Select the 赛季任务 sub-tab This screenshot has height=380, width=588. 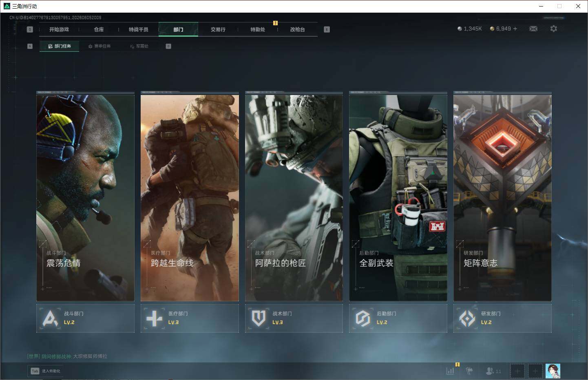[x=99, y=46]
